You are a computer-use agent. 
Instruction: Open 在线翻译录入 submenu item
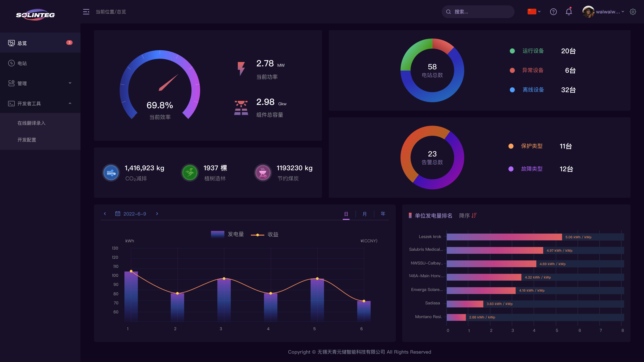click(32, 123)
